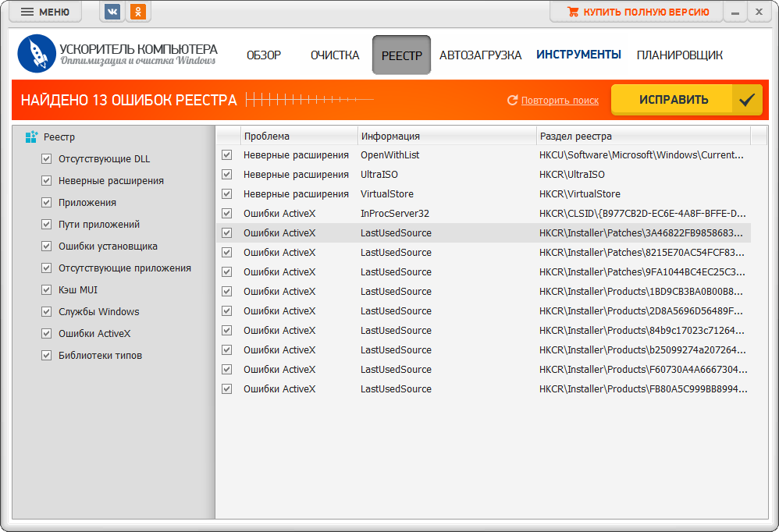
Task: Uncheck the Отсутствующие DLL checkbox
Action: coord(46,159)
